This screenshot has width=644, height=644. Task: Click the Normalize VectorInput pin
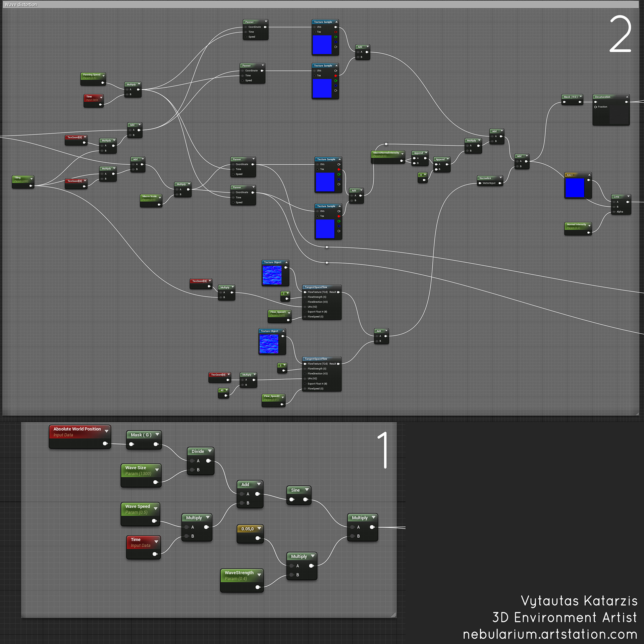click(480, 183)
